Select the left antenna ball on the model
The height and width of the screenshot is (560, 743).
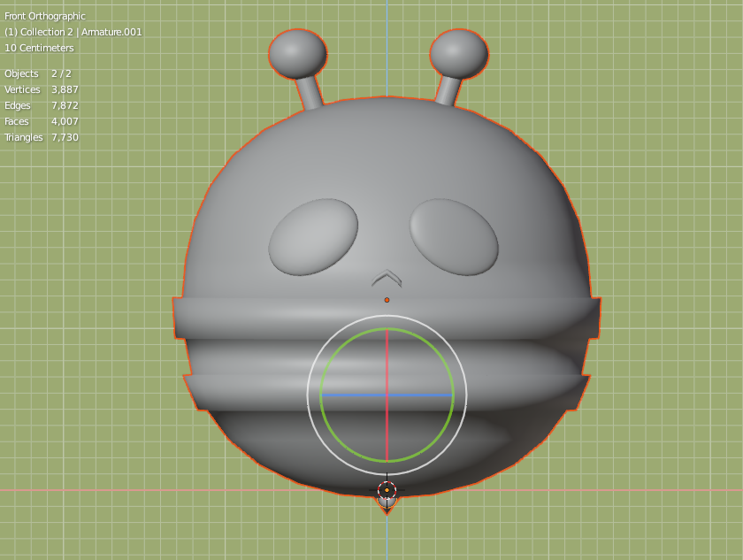coord(297,53)
